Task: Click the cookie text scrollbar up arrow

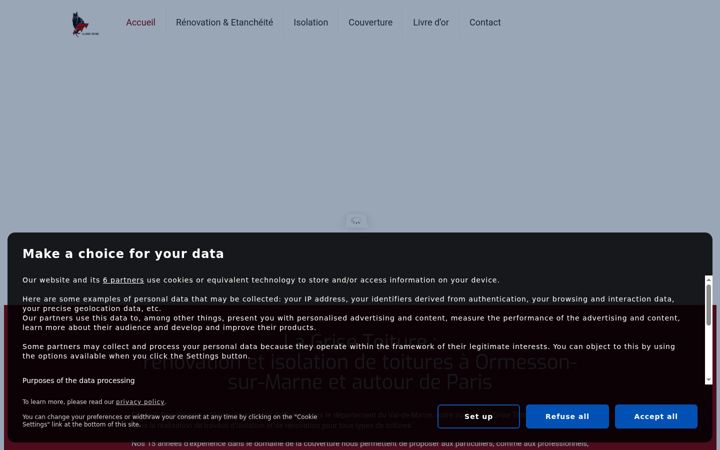Action: (x=709, y=279)
